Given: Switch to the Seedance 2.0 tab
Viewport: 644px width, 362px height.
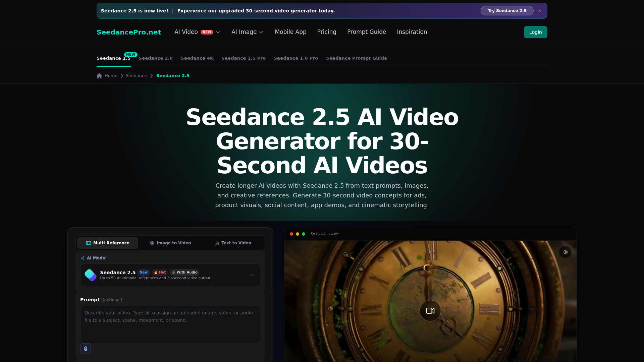Looking at the screenshot, I should (x=156, y=58).
